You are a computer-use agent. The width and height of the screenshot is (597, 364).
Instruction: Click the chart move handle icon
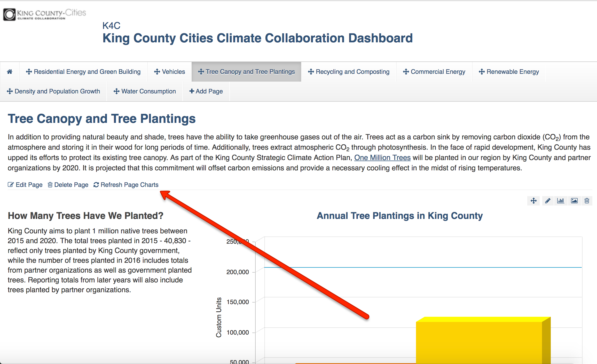click(533, 201)
